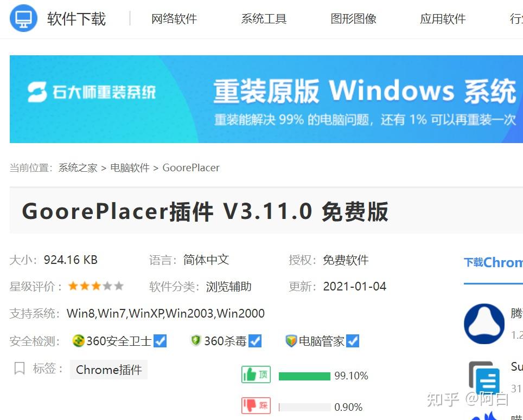Open the 系统工具 menu item
This screenshot has width=523, height=420.
tap(264, 19)
